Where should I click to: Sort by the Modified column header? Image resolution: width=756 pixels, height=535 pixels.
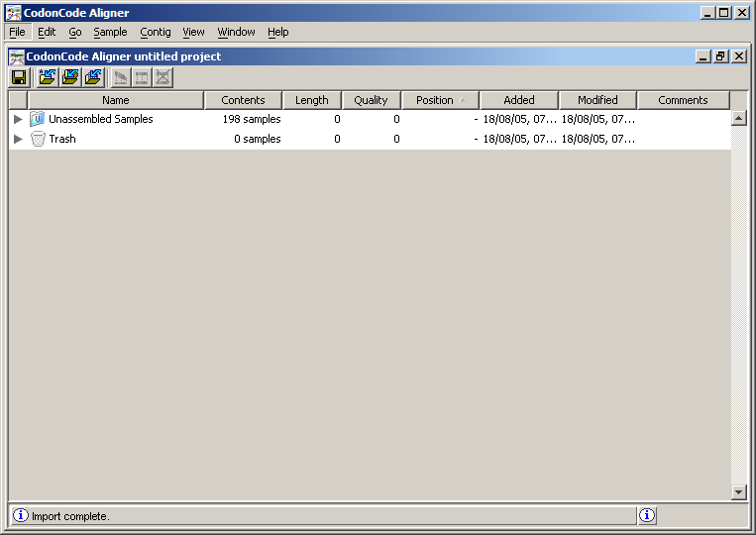point(597,100)
